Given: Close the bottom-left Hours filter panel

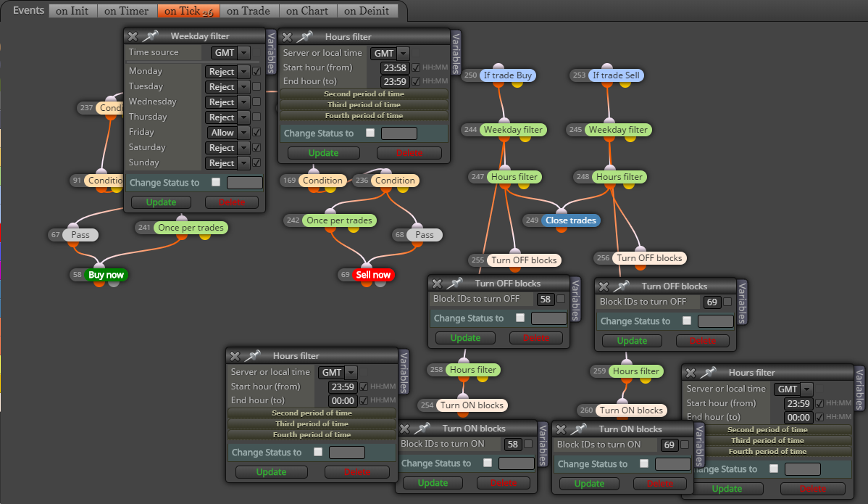Looking at the screenshot, I should (x=235, y=356).
